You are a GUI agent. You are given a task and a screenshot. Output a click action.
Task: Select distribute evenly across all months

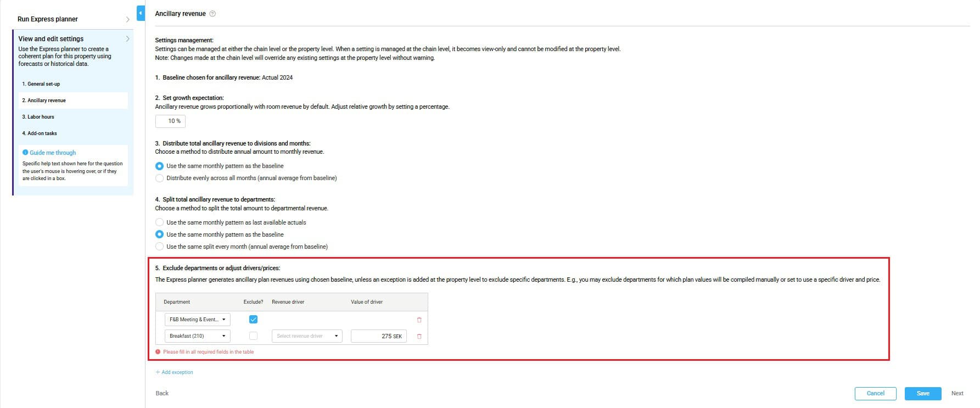pyautogui.click(x=160, y=178)
